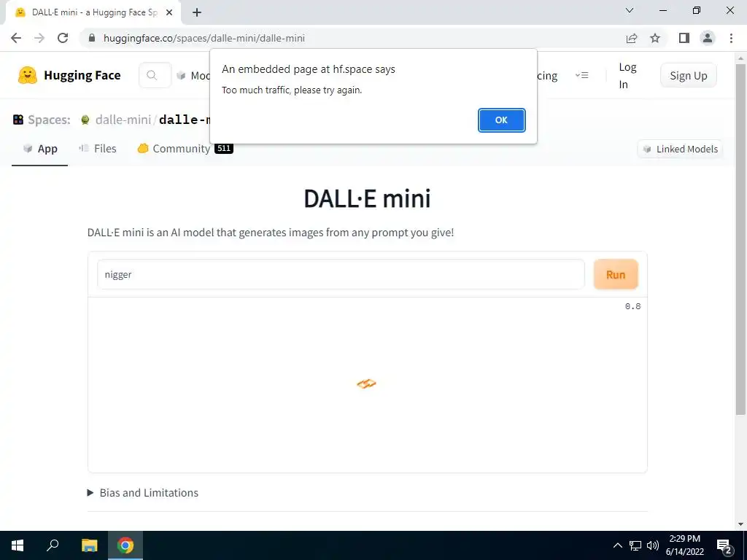Click the prompt text input field
This screenshot has width=747, height=560.
pos(341,274)
